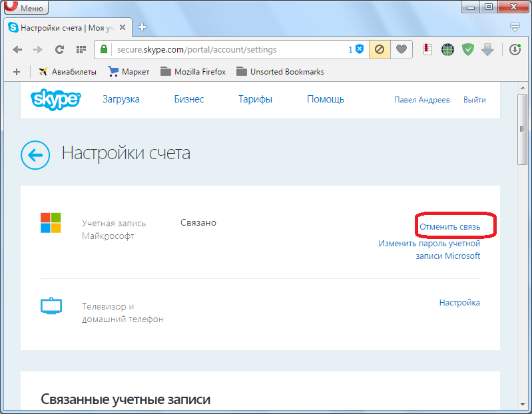Screen dimensions: 532x414
Task: Open the Opera Меню button
Action: tap(27, 7)
